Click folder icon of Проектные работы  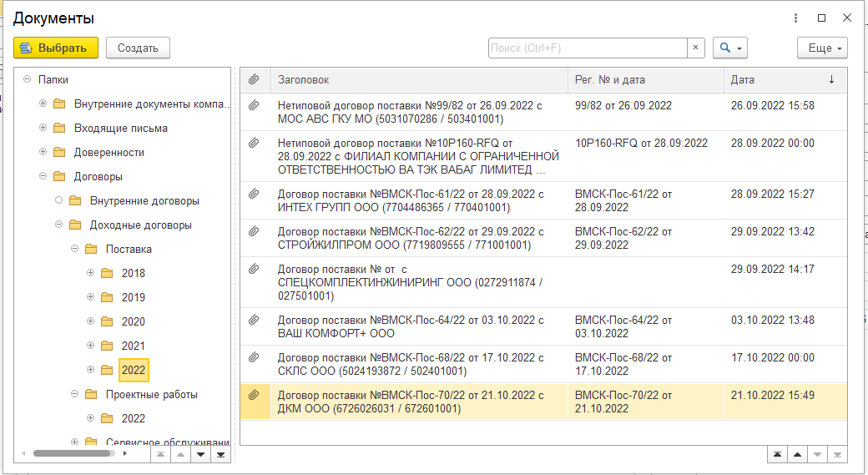(x=91, y=394)
